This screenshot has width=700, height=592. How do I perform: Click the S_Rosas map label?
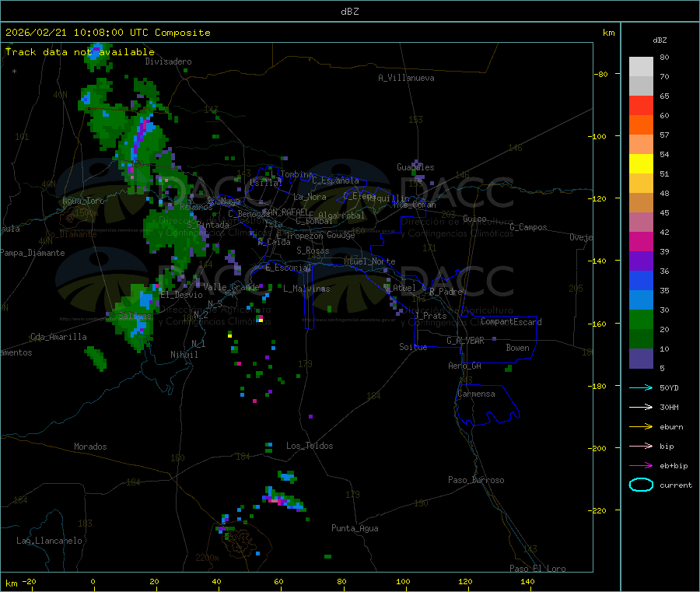pyautogui.click(x=313, y=250)
